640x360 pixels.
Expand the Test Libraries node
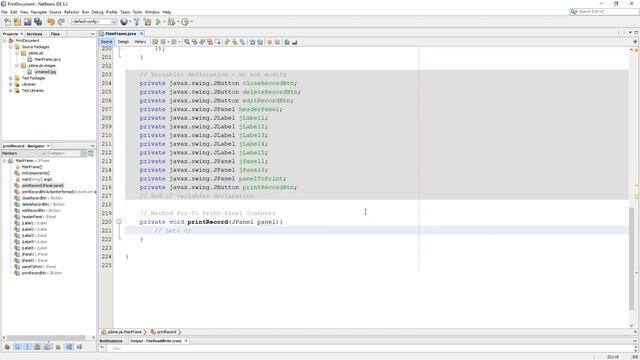[11, 91]
